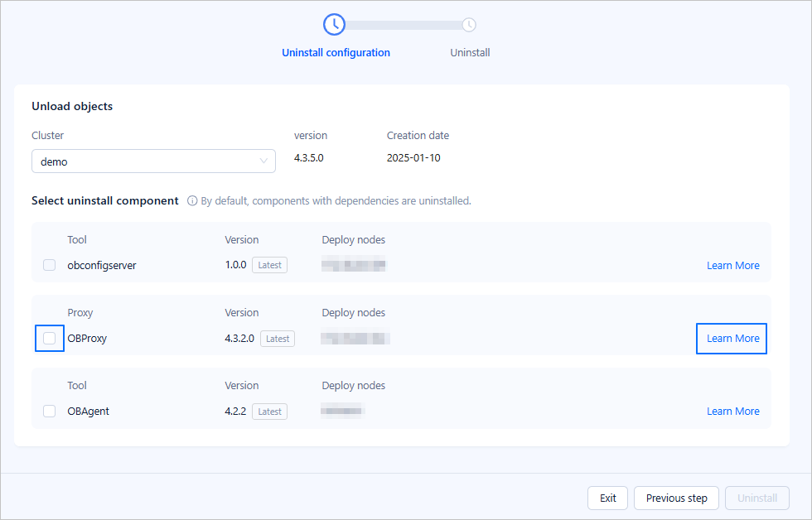This screenshot has height=520, width=812.
Task: Open Learn More for obconfigserver
Action: [732, 266]
